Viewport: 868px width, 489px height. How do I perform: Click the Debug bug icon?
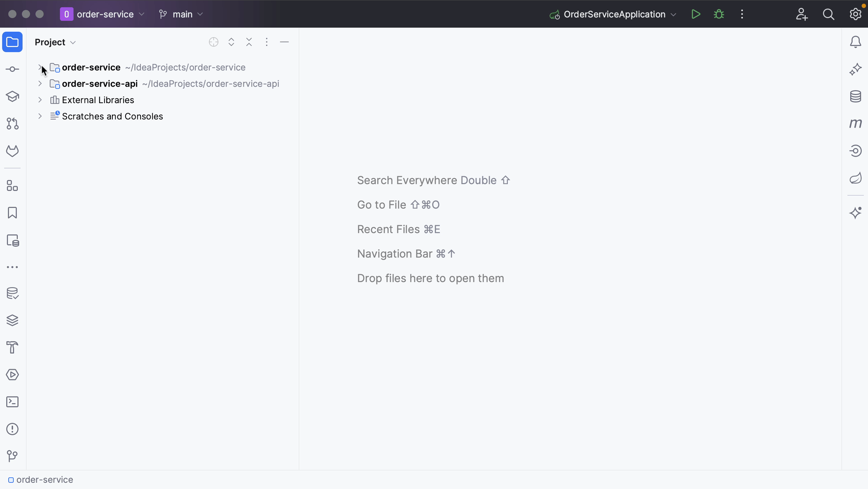[x=719, y=14]
